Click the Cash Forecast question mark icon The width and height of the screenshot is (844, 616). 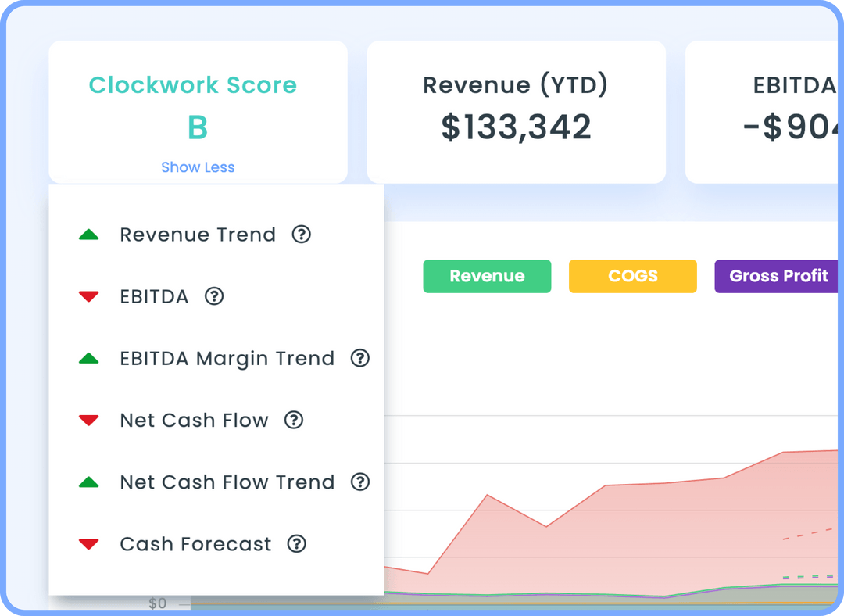coord(295,543)
